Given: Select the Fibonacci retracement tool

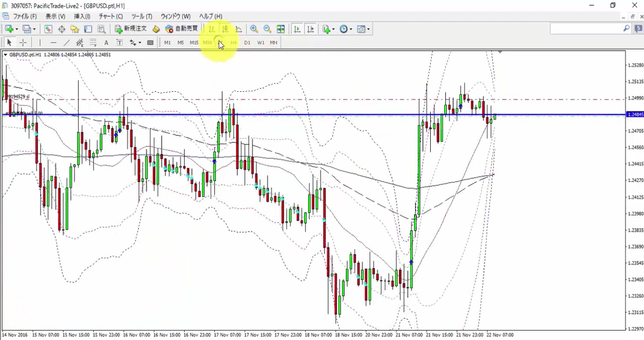Looking at the screenshot, I should click(x=93, y=43).
